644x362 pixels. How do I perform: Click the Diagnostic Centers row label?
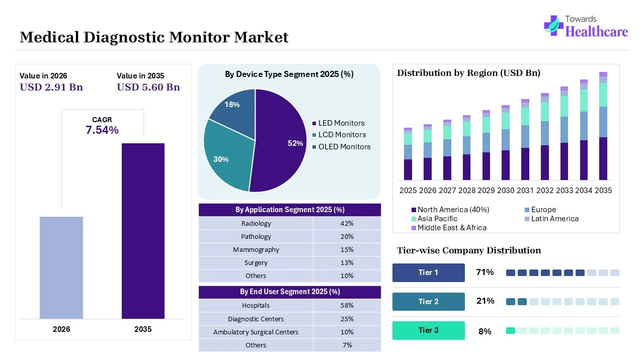[256, 319]
